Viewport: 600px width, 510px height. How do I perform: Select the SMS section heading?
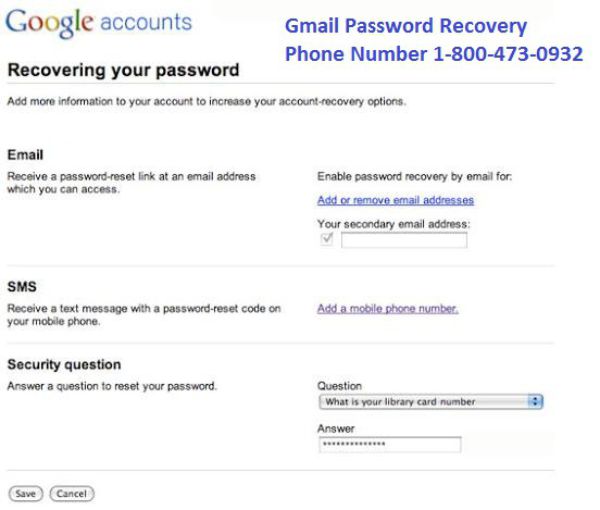(x=22, y=287)
